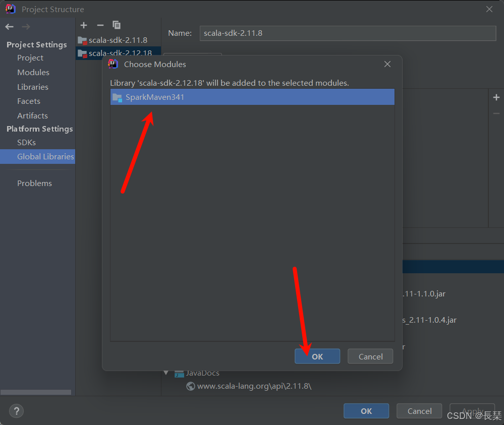Close the Project Structure window
The height and width of the screenshot is (425, 504).
[x=489, y=9]
